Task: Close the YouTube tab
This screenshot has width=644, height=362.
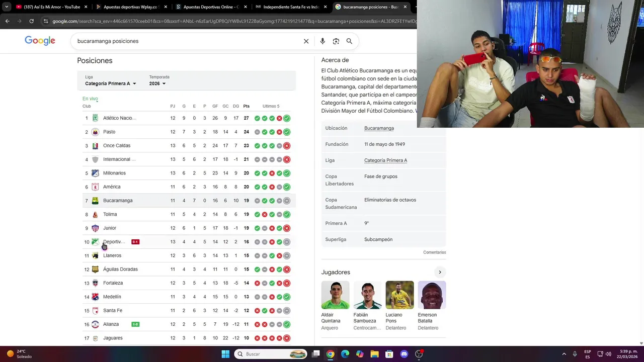Action: point(86,7)
